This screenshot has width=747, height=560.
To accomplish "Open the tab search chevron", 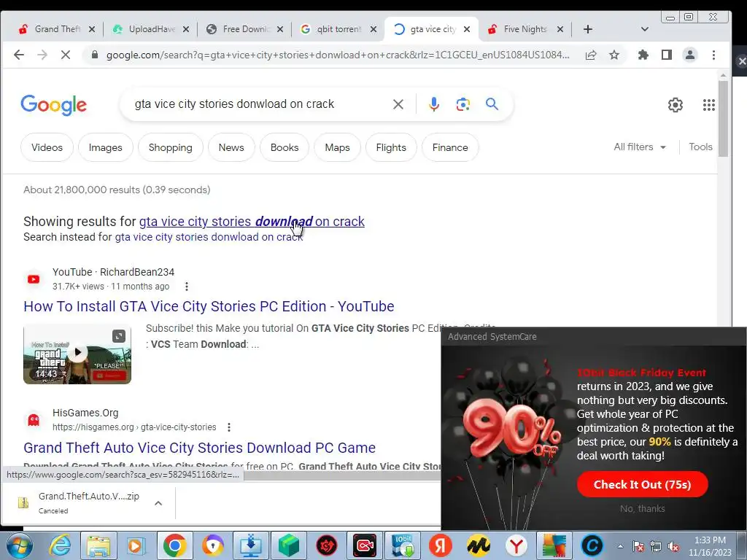I will click(645, 29).
